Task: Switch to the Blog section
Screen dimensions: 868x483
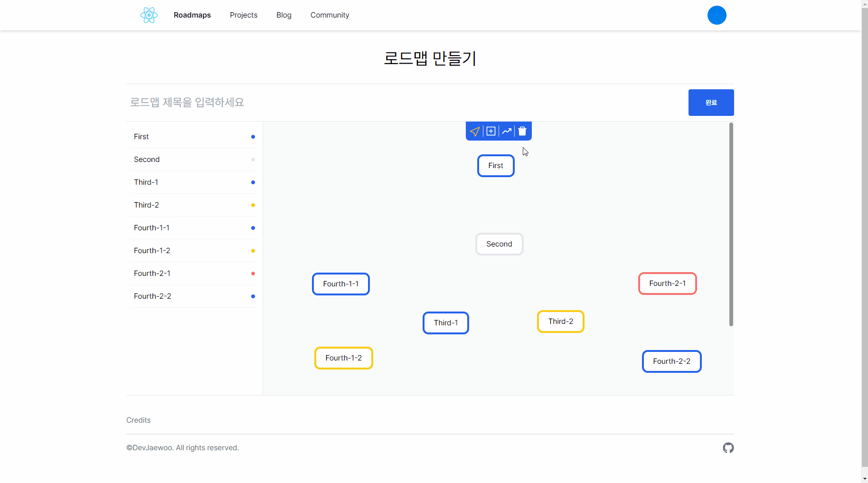Action: pyautogui.click(x=283, y=15)
